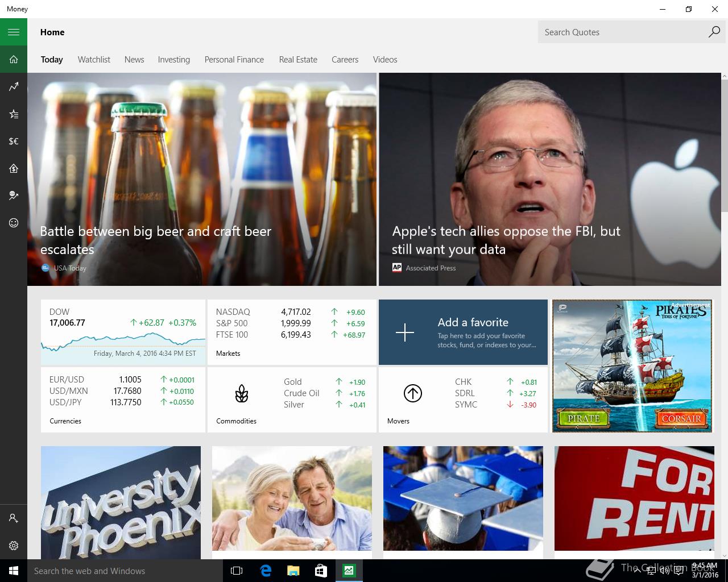Open Windows Store from taskbar
Viewport: 728px width, 582px height.
click(321, 571)
